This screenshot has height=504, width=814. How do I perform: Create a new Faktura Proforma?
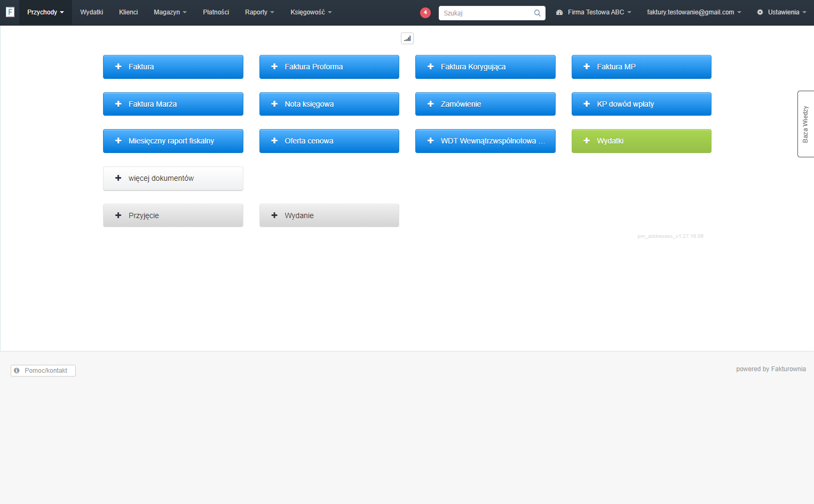tap(329, 67)
